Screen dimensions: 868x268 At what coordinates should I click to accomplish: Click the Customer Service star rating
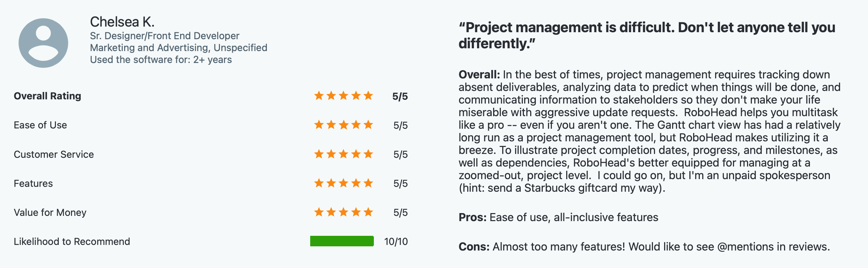pyautogui.click(x=343, y=154)
